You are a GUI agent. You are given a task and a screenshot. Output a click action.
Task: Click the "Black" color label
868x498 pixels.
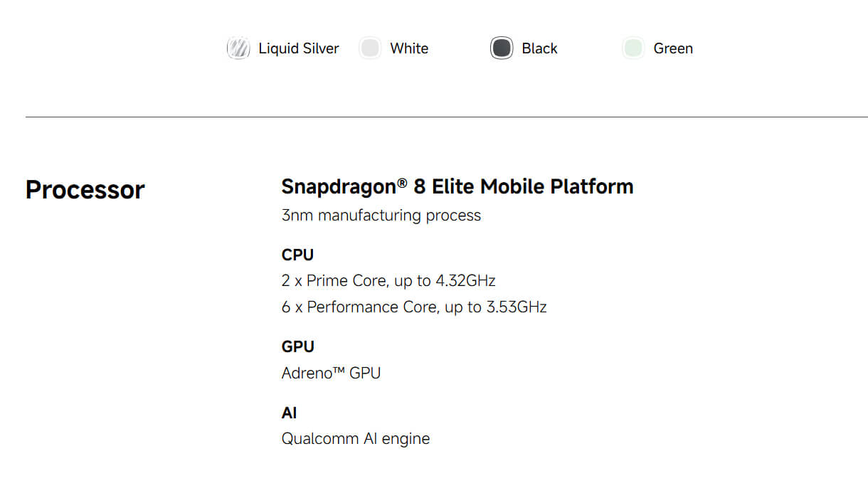click(x=539, y=48)
